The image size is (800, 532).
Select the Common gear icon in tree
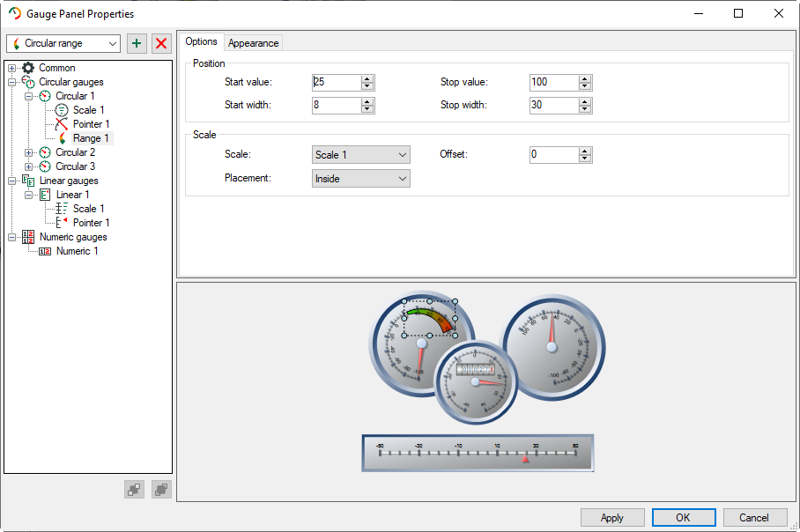coord(28,68)
